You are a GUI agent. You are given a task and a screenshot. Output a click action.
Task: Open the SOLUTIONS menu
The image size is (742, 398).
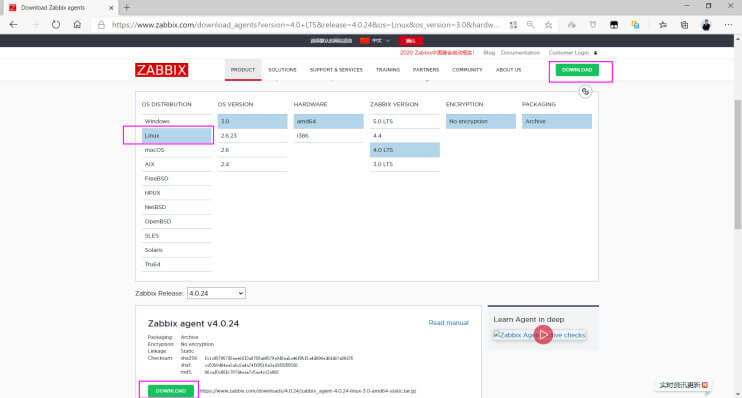pyautogui.click(x=282, y=70)
